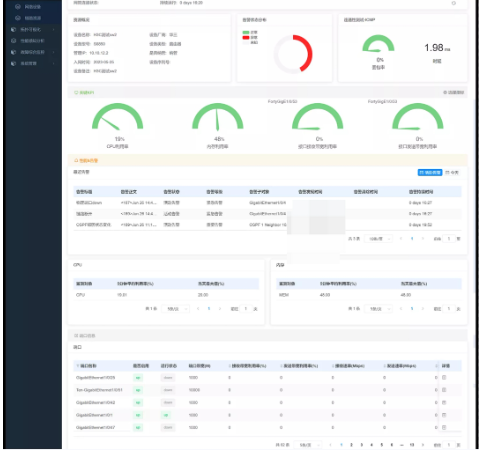
Task: Go to page 4 of interface table
Action: [371, 445]
